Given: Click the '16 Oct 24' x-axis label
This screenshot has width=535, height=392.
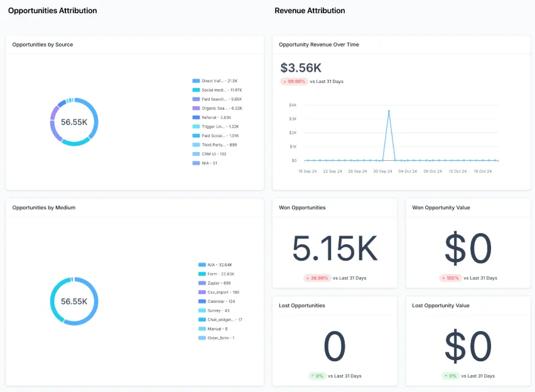Looking at the screenshot, I should pyautogui.click(x=482, y=171).
